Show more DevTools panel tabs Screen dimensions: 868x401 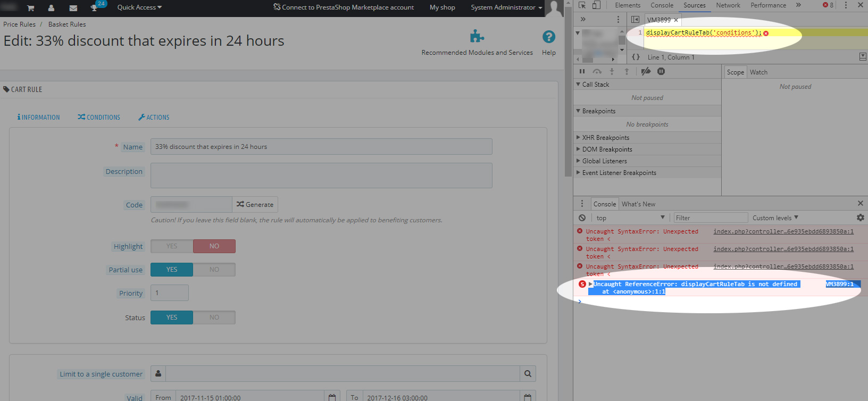pos(798,5)
